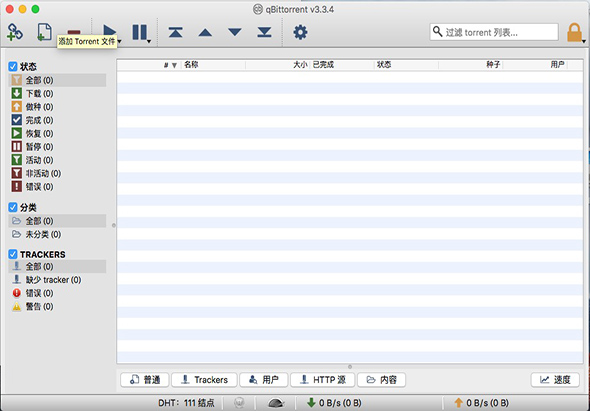Viewport: 590px width, 411px height.
Task: Click the connection status icon in status bar
Action: click(239, 403)
